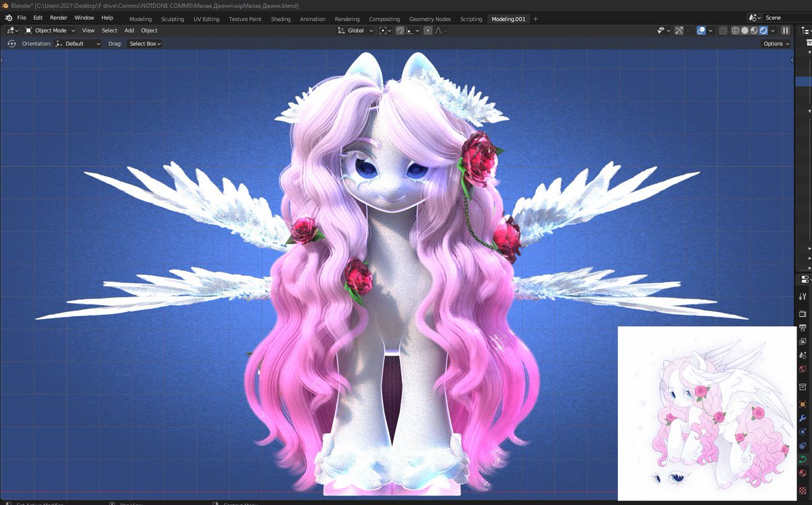Open the Orientation Default dropdown
Viewport: 812px width, 505px height.
click(78, 43)
